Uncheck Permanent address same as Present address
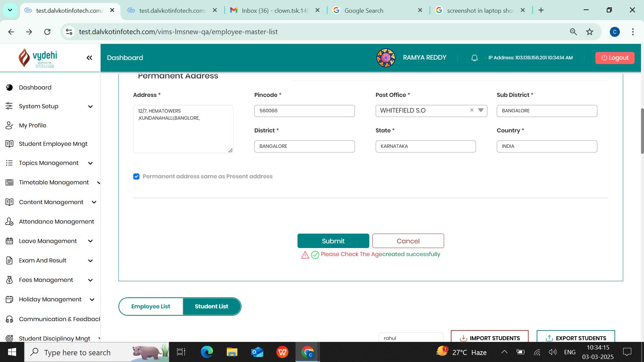 pos(136,177)
